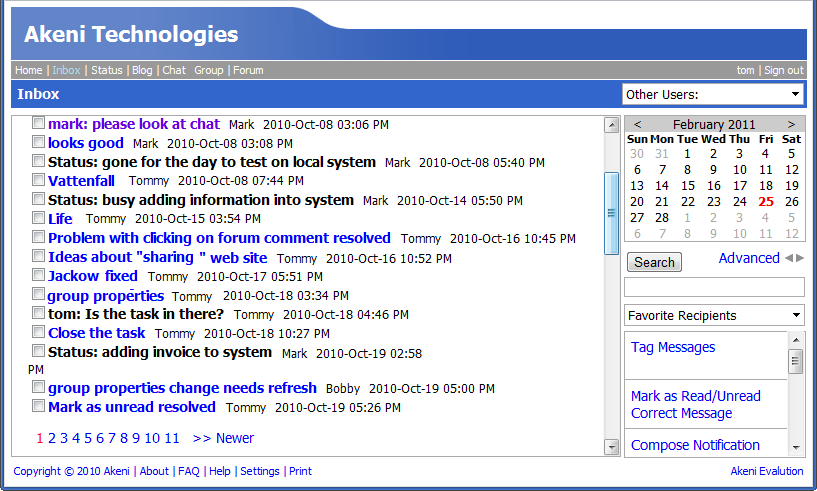The height and width of the screenshot is (491, 817).
Task: Open the Other Users dropdown
Action: coord(713,94)
